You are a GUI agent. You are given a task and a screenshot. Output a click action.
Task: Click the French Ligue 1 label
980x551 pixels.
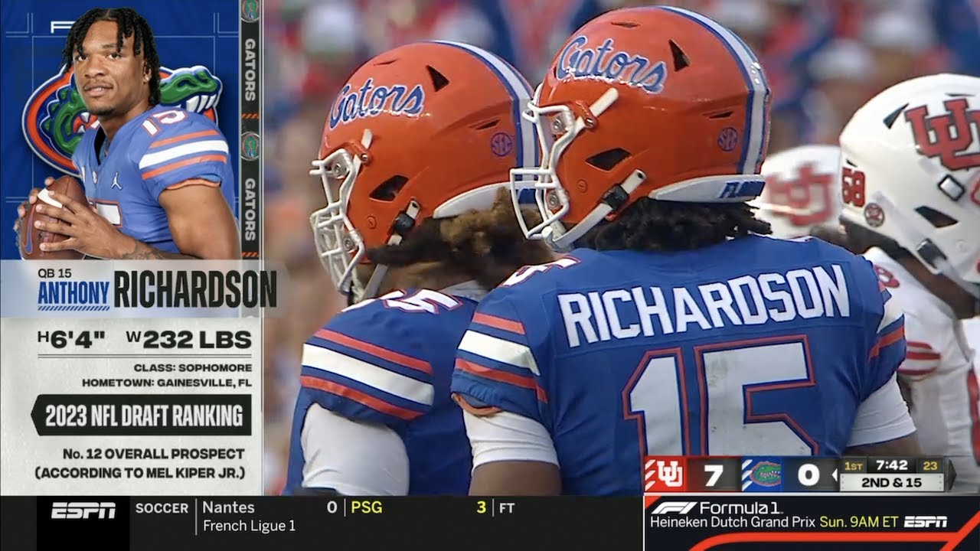249,527
